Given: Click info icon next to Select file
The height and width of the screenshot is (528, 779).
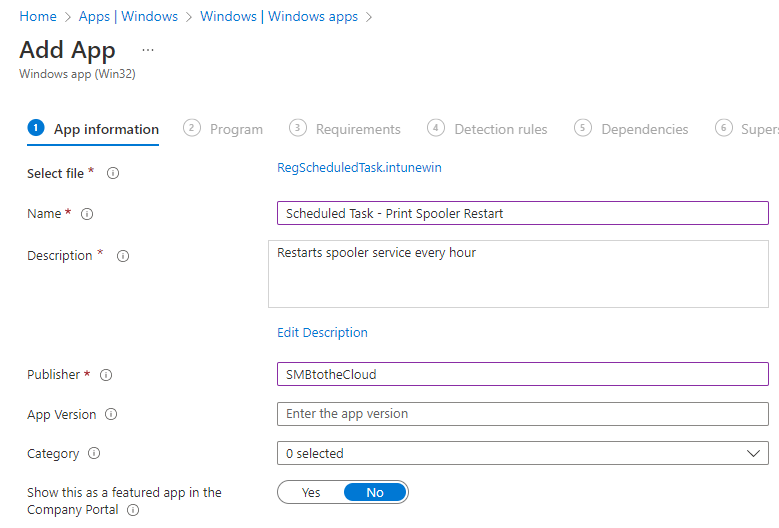Looking at the screenshot, I should 113,174.
